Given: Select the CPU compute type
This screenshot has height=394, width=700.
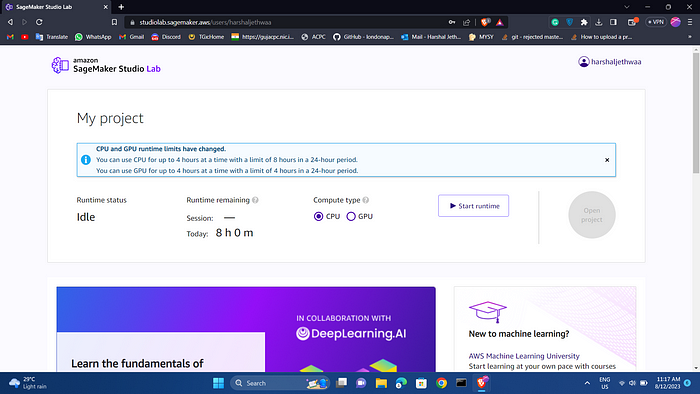Looking at the screenshot, I should (318, 216).
